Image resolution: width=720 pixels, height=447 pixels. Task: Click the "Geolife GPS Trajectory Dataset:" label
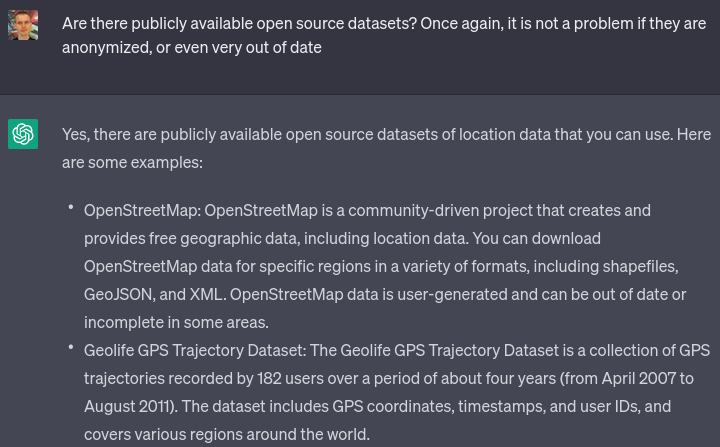pyautogui.click(x=195, y=350)
